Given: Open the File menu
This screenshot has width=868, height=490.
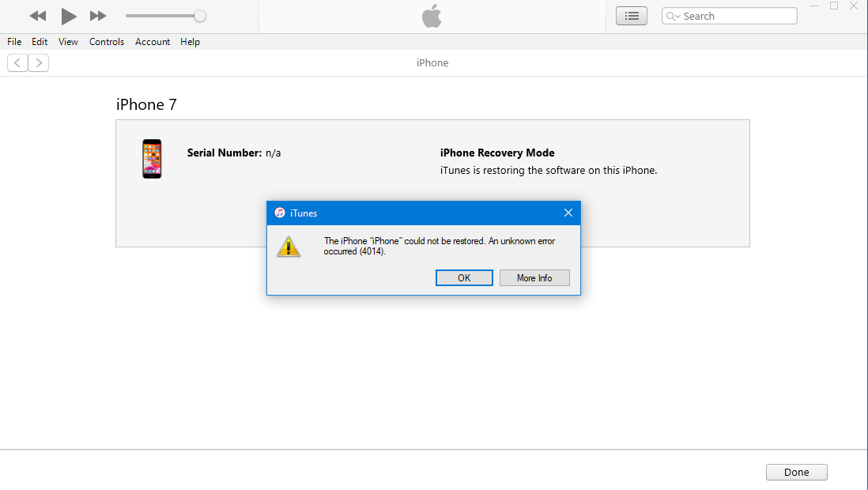Looking at the screenshot, I should coord(14,42).
